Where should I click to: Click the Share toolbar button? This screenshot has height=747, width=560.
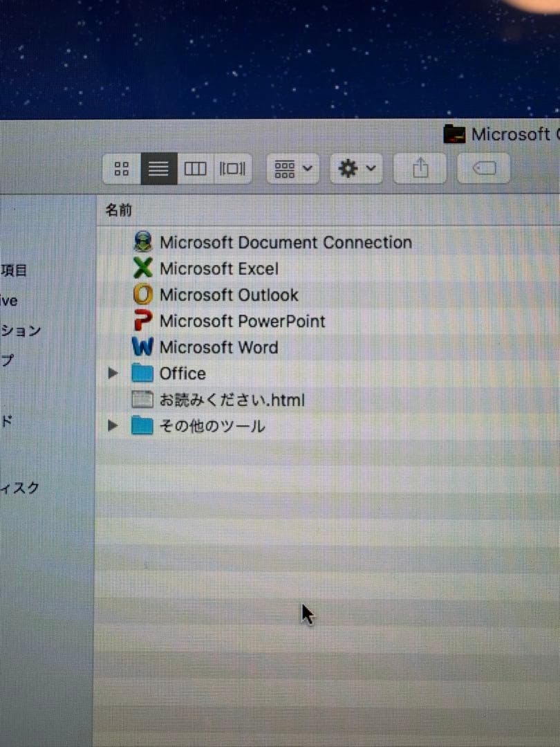(x=420, y=168)
